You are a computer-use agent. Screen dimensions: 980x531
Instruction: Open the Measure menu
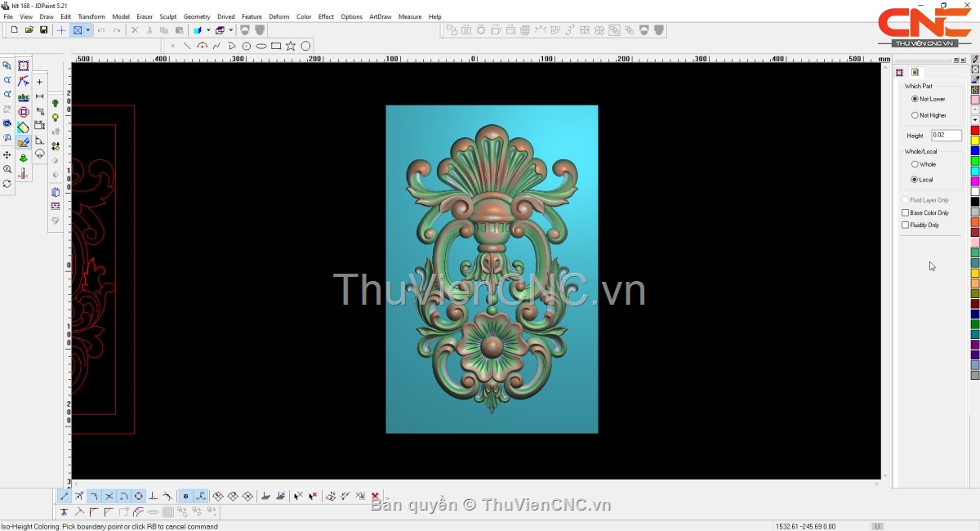[x=410, y=16]
